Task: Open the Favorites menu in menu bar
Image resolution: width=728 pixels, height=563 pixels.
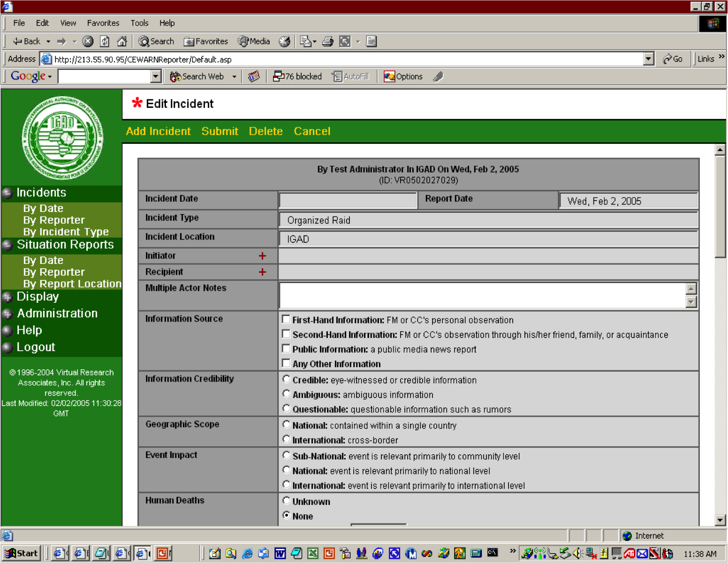Action: tap(103, 23)
